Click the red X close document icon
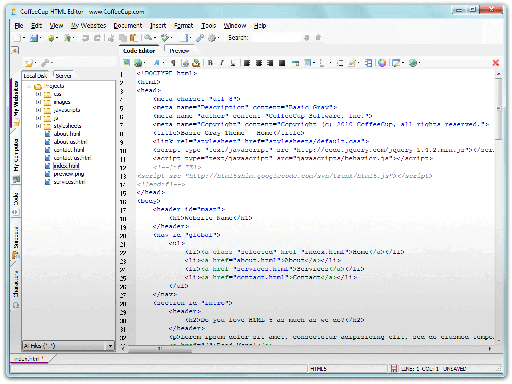 click(x=496, y=63)
